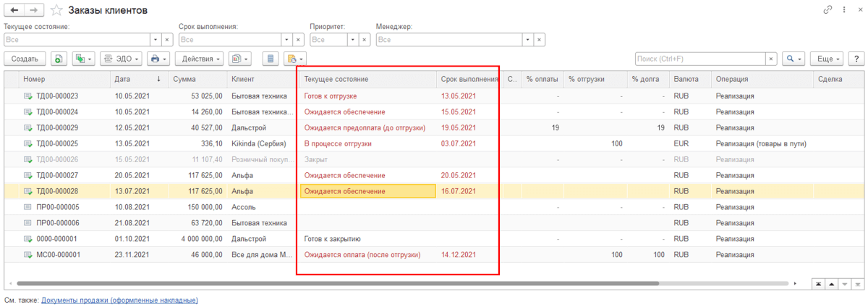Click the 4 000 000,00 amount cell
This screenshot has width=868, height=307.
(197, 239)
